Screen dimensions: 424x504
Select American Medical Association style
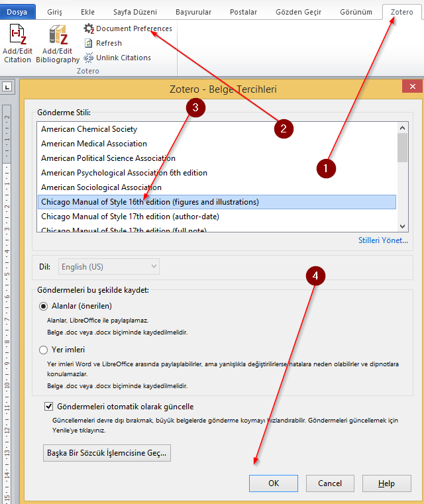click(x=217, y=144)
